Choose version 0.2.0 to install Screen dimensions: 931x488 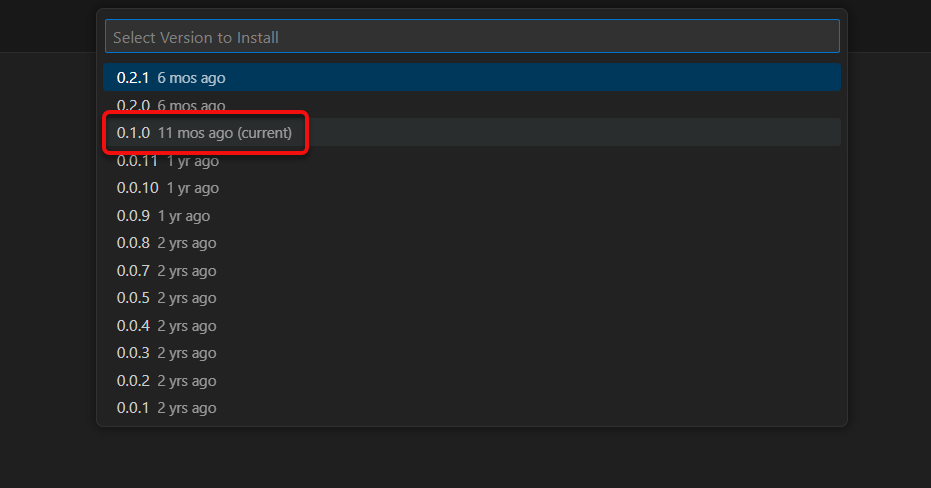click(x=133, y=105)
